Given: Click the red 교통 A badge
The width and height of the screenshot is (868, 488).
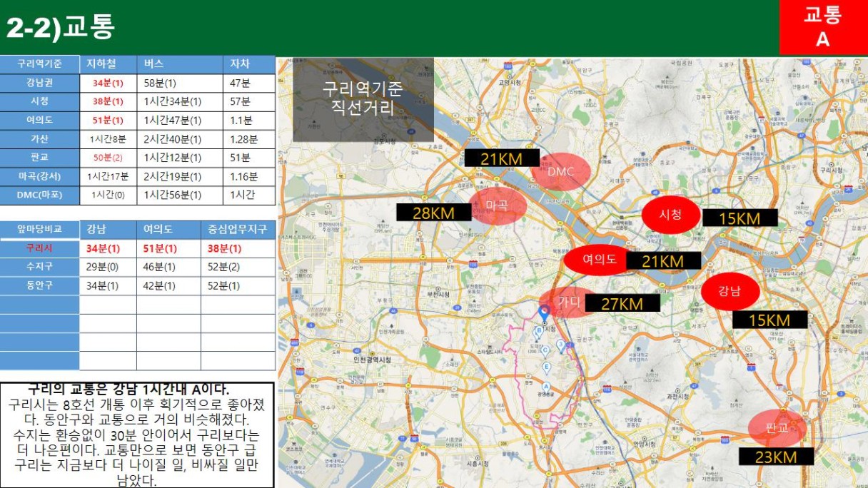Looking at the screenshot, I should click(823, 27).
